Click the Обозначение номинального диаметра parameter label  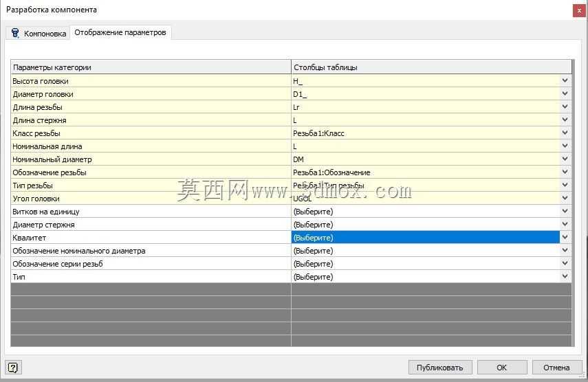[79, 251]
